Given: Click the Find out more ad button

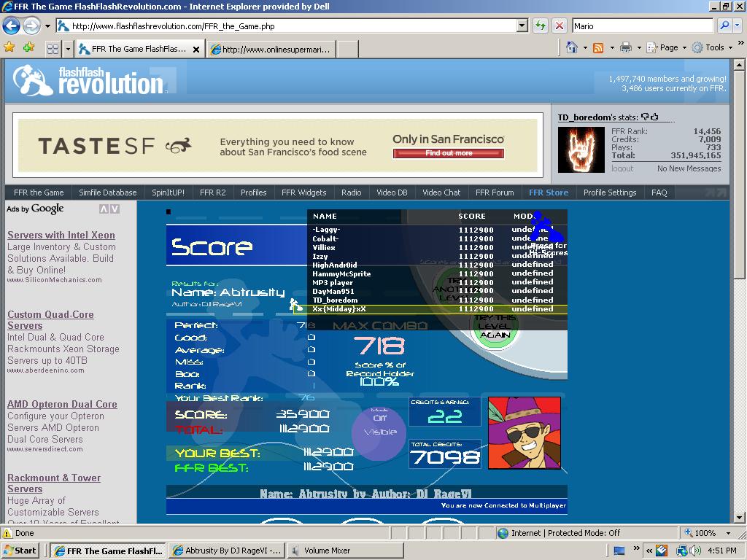Looking at the screenshot, I should [449, 153].
